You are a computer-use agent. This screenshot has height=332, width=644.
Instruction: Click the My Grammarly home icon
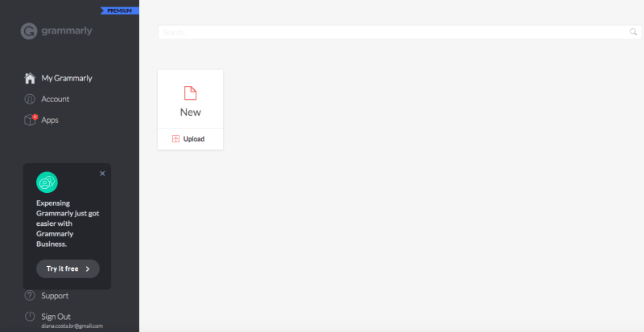30,78
